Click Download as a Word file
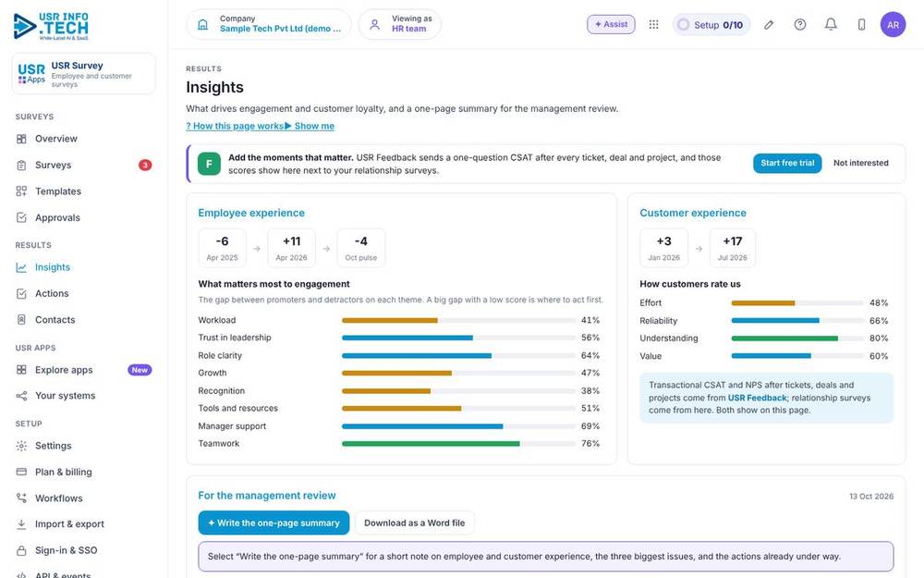 [414, 523]
